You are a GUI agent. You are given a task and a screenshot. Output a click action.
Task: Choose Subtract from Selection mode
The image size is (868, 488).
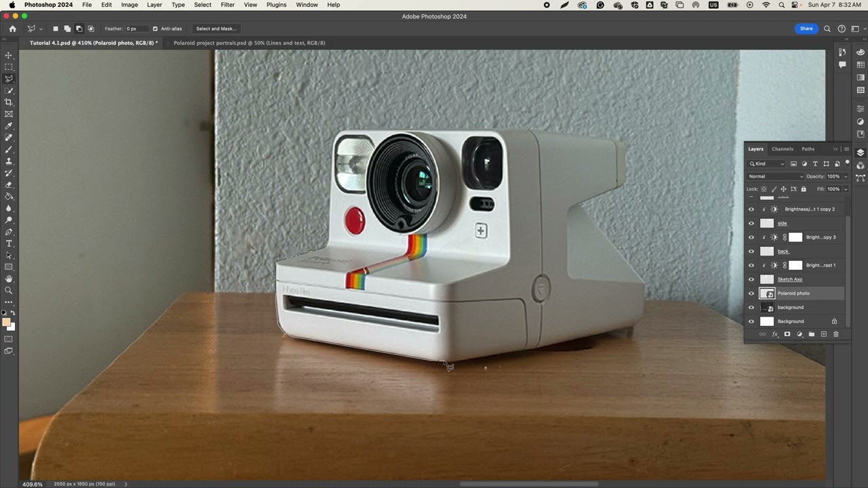(79, 28)
